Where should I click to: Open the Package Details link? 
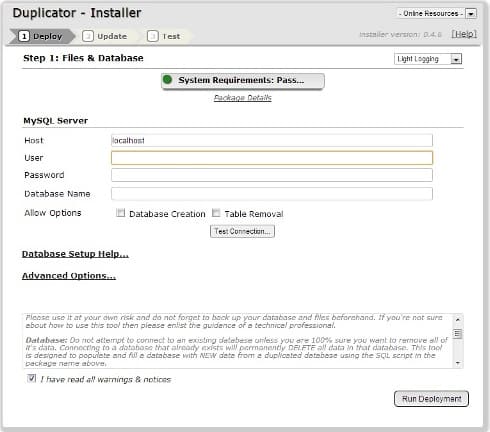coord(243,98)
